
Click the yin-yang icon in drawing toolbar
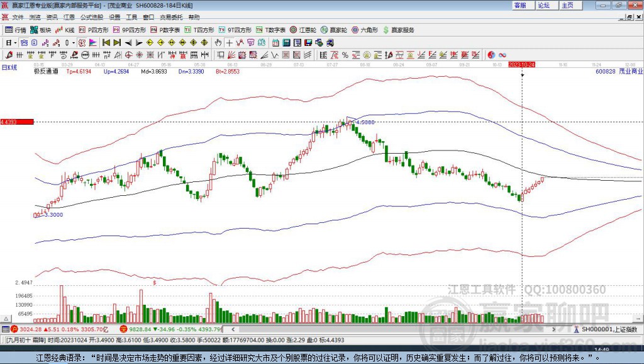[492, 55]
